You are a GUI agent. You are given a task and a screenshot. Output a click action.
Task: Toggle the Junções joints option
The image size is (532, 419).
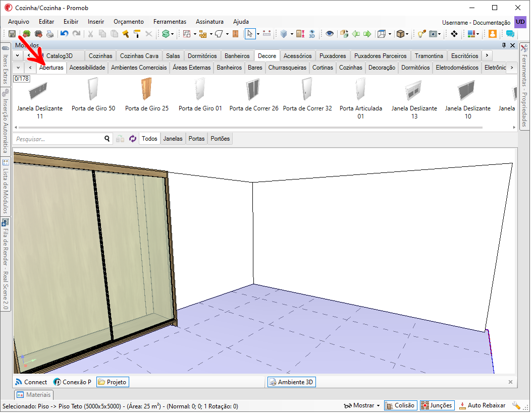pos(437,405)
